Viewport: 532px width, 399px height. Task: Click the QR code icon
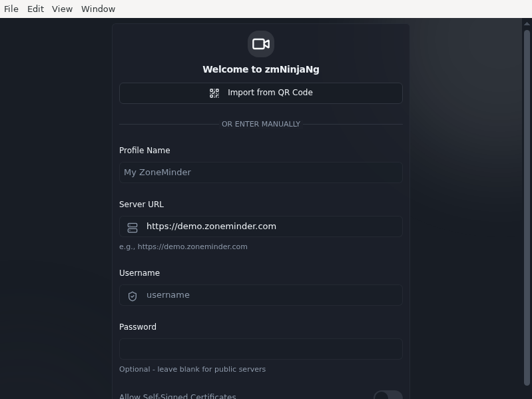(x=214, y=93)
